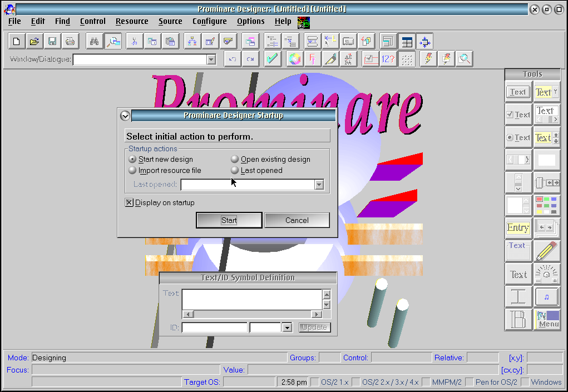The width and height of the screenshot is (568, 392).
Task: Click the magnifier icon at the toolbar's right end
Action: pos(464,58)
